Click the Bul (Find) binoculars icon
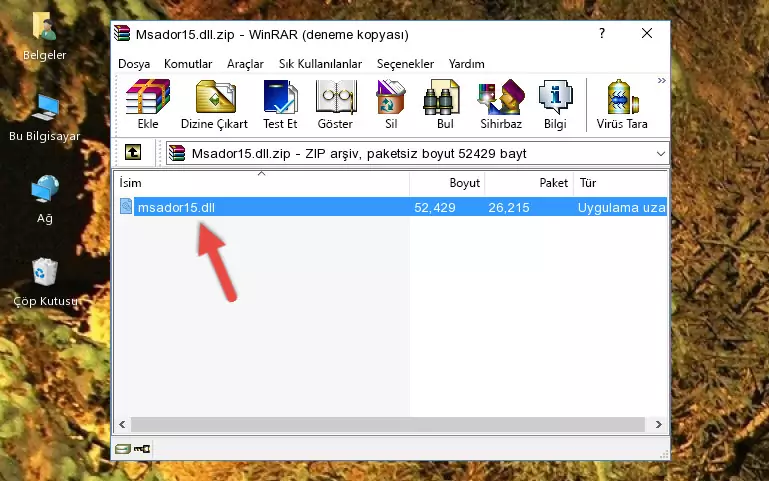769x481 pixels. coord(441,97)
